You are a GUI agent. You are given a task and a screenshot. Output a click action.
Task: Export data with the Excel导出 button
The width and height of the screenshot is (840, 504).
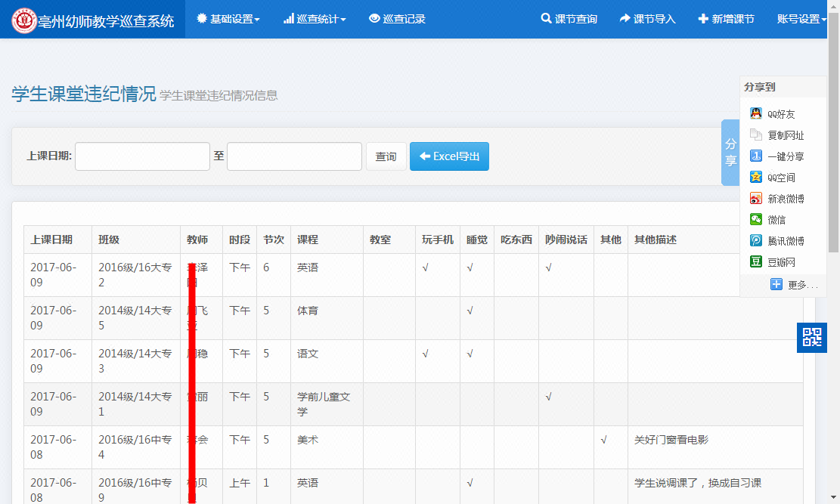point(449,156)
